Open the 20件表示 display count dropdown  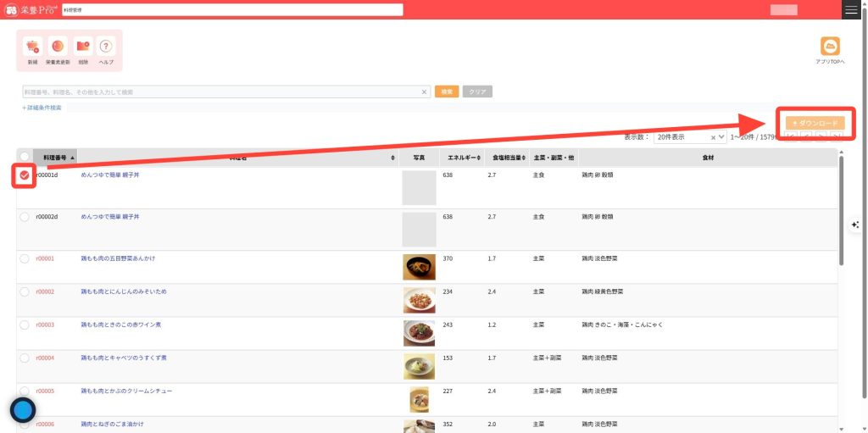point(689,136)
